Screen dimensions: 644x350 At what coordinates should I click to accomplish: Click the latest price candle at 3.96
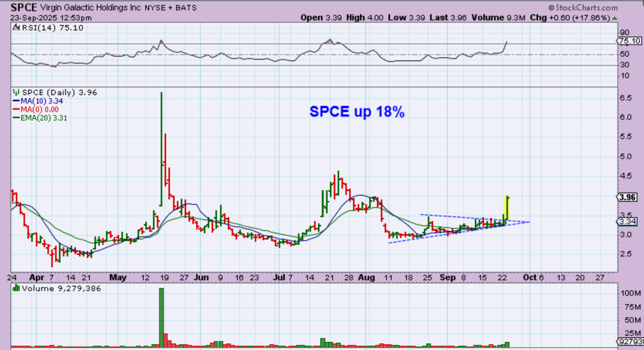507,208
